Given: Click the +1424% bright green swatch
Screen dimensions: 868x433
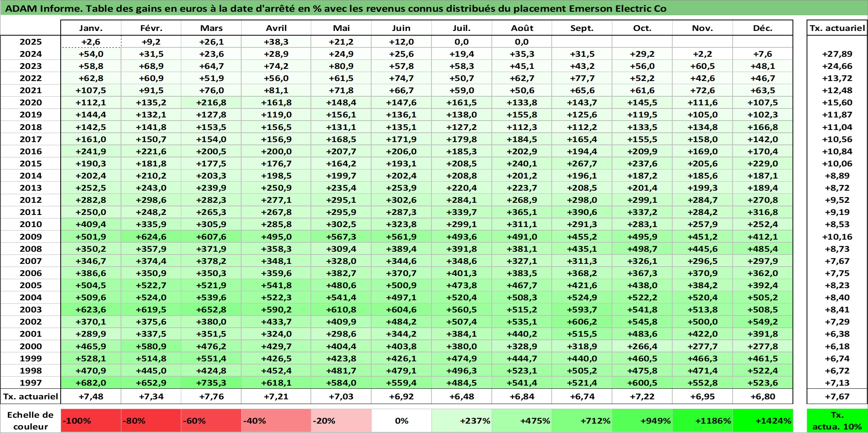Looking at the screenshot, I should pos(763,421).
